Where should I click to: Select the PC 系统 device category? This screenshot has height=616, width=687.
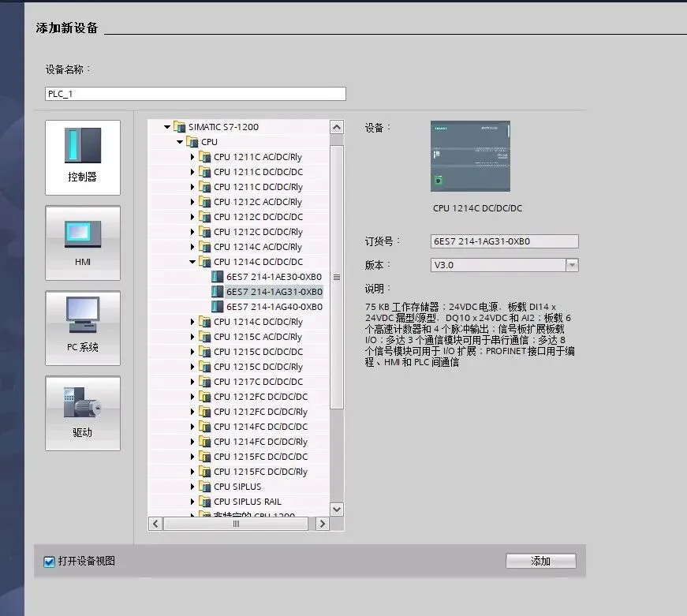click(x=82, y=328)
